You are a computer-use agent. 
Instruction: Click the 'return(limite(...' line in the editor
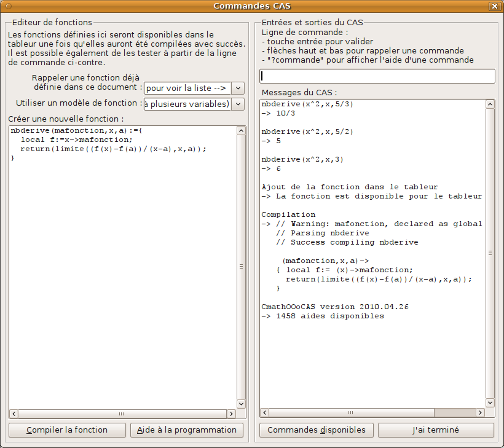coord(113,149)
